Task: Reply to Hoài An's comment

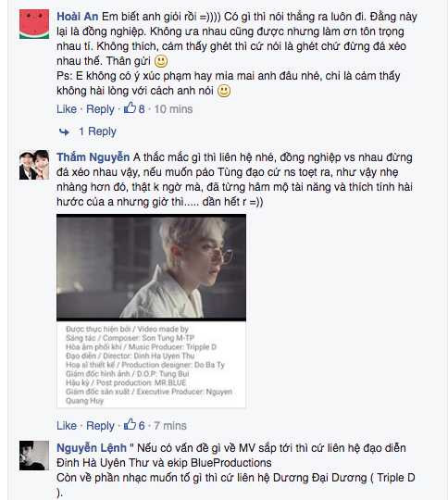Action: click(100, 109)
